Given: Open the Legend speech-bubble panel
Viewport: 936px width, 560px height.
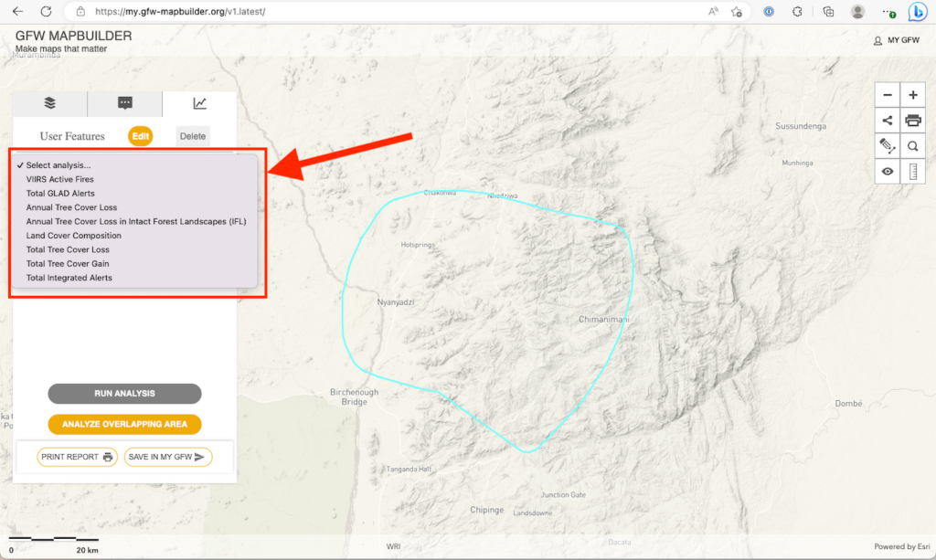Looking at the screenshot, I should (125, 103).
